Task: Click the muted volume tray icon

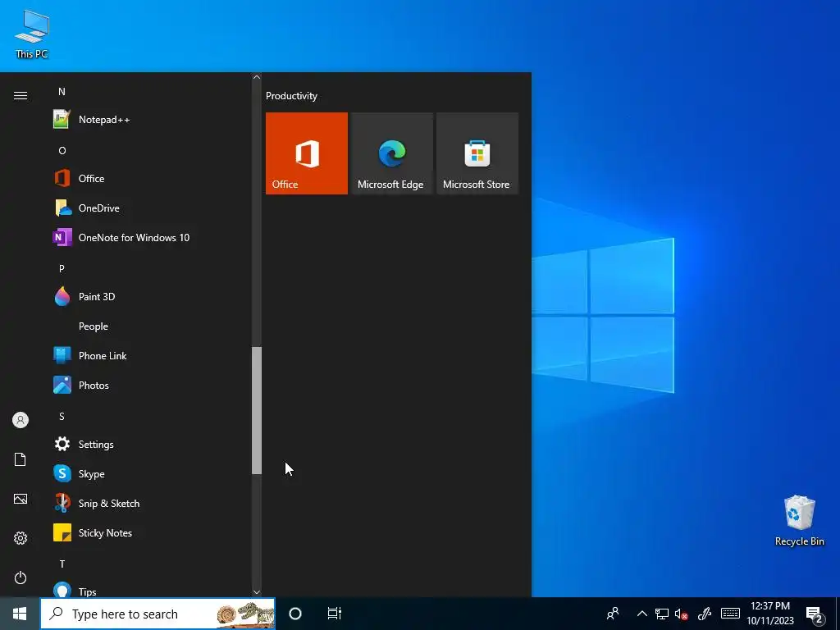Action: (x=682, y=614)
